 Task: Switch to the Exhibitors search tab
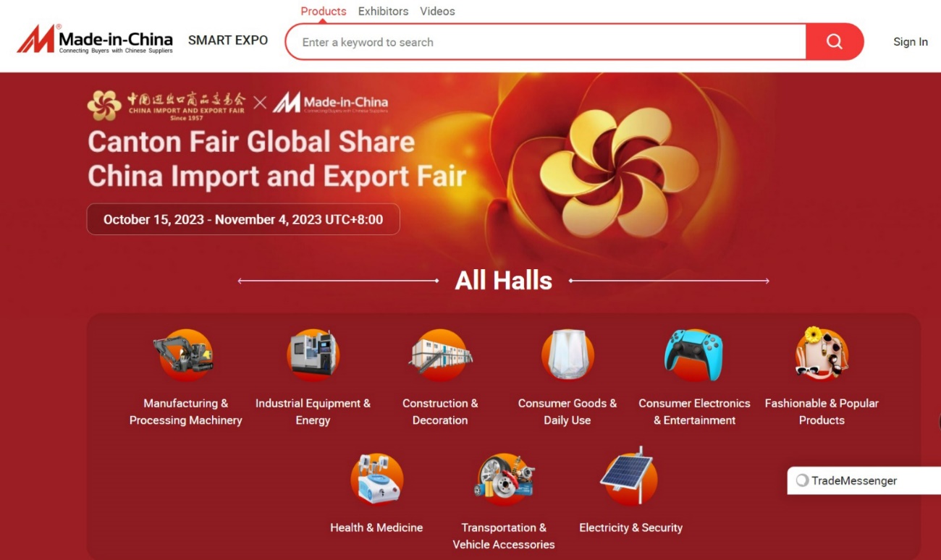click(384, 12)
